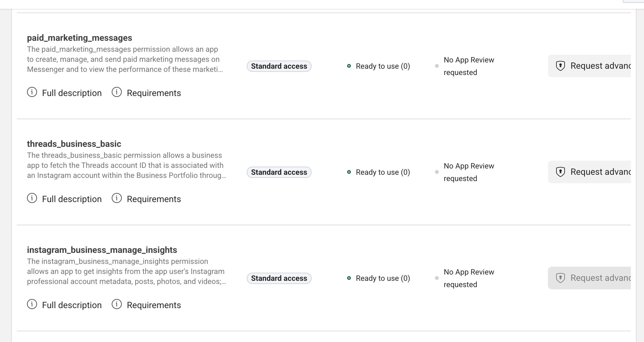Screen dimensions: 644x342
Task: Click info icon beside threads_business_basic Full description
Action: (32, 198)
